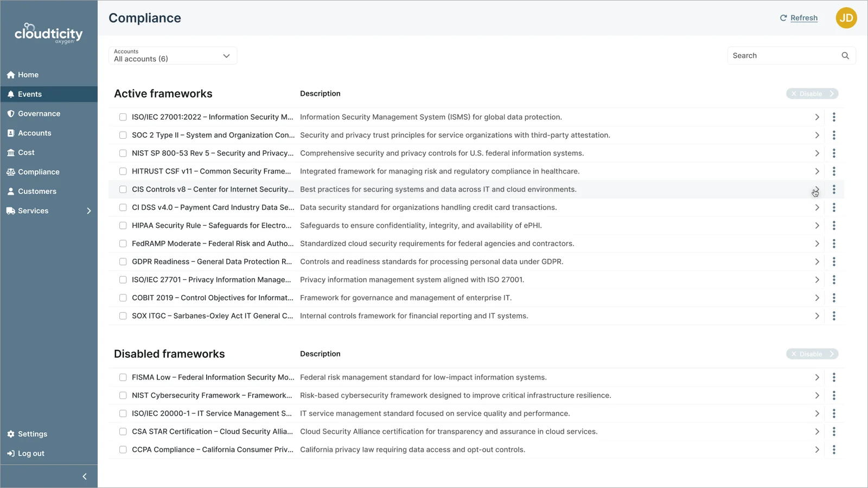Screen dimensions: 868x488
Task: Open the more-options menu for HITRUST CSF v11
Action: 834,171
